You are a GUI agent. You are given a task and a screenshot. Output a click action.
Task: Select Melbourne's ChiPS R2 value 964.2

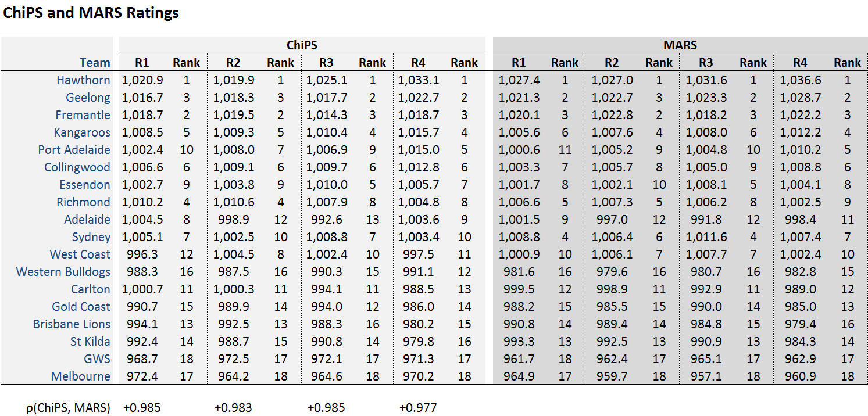coord(234,376)
